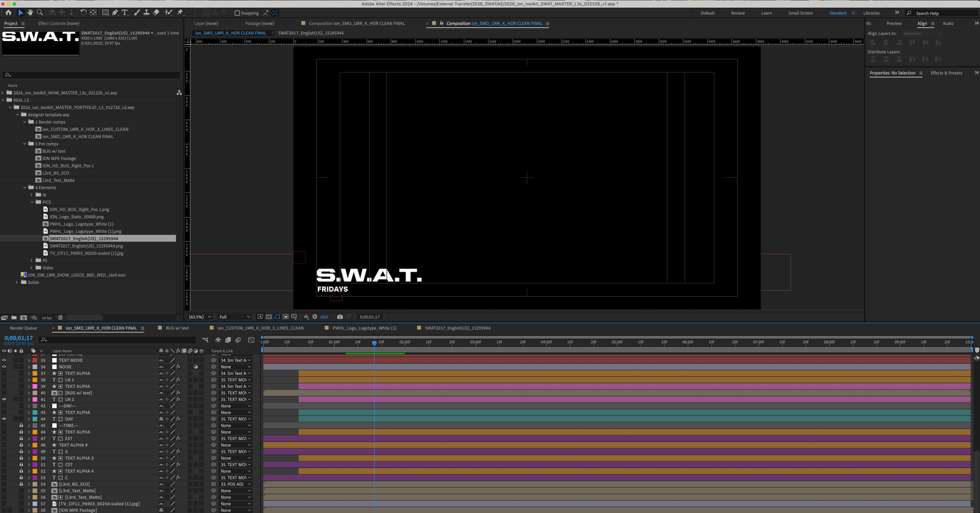Delete selected project item with trash icon
This screenshot has width=980, height=513.
60,317
